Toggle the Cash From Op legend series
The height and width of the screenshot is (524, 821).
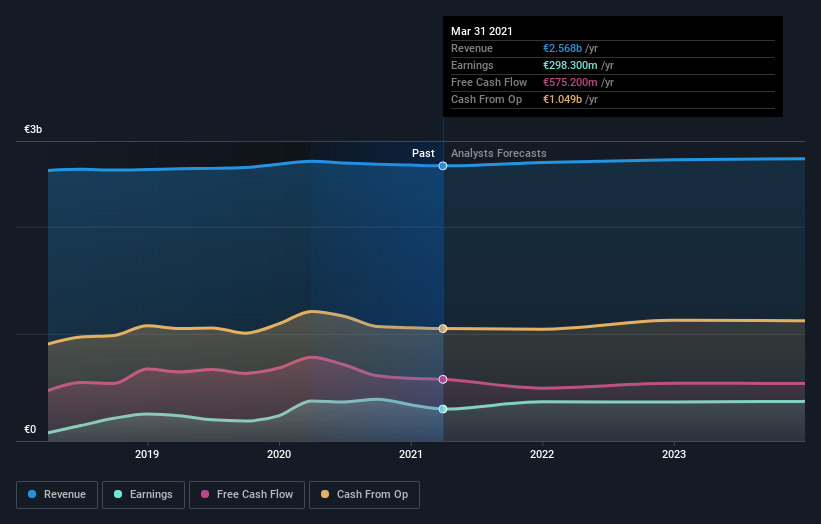pos(364,495)
